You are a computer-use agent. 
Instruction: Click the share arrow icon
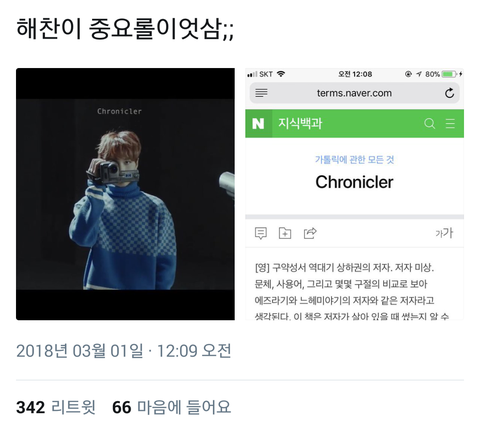tap(310, 233)
